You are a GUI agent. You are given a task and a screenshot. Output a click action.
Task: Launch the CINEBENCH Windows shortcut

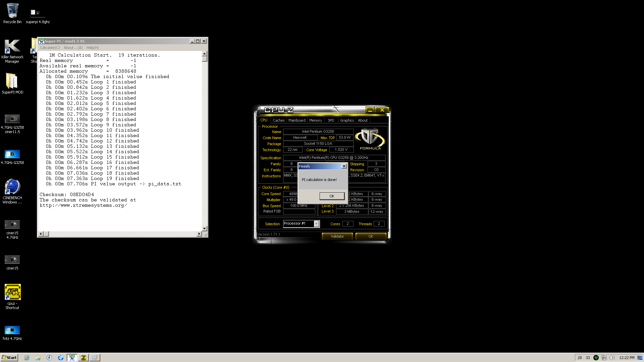coord(12,191)
